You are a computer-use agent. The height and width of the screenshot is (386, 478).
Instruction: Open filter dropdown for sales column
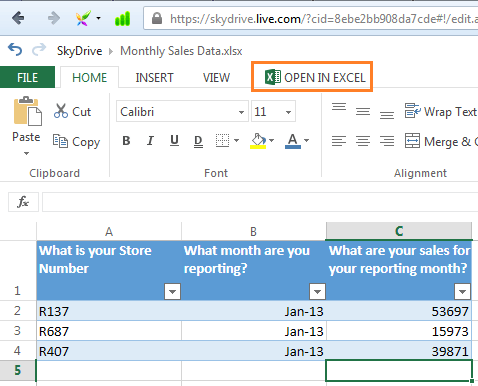(462, 292)
